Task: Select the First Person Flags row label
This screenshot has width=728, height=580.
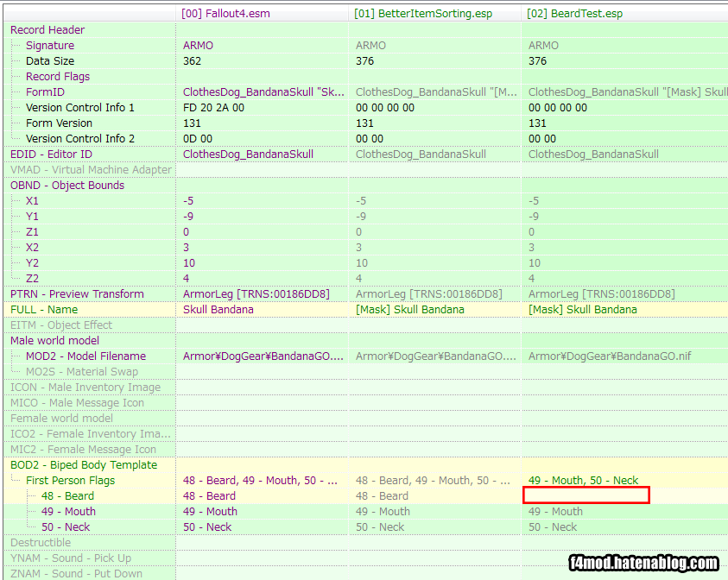Action: (x=70, y=481)
